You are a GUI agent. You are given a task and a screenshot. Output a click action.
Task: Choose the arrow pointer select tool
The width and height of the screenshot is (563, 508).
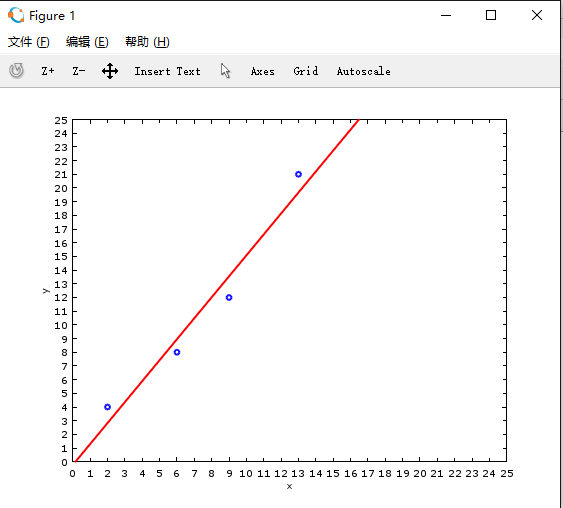tap(225, 71)
